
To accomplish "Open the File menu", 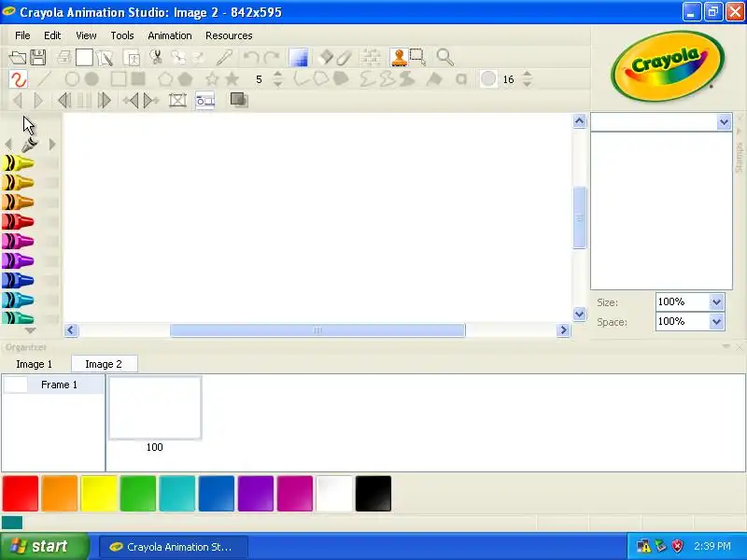I will [x=22, y=35].
